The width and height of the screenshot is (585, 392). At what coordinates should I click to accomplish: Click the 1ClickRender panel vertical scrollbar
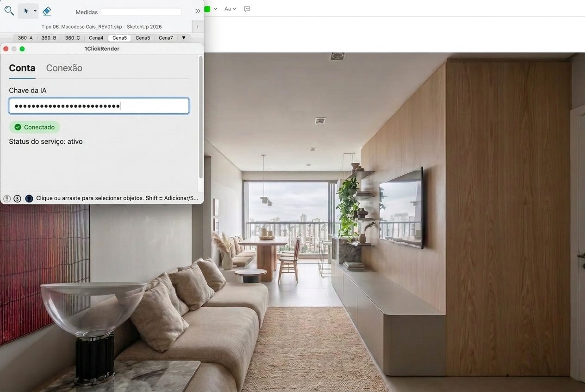tap(200, 116)
